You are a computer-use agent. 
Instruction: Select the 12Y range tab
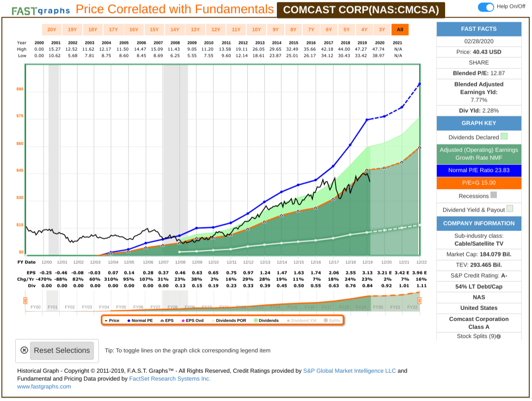[216, 30]
